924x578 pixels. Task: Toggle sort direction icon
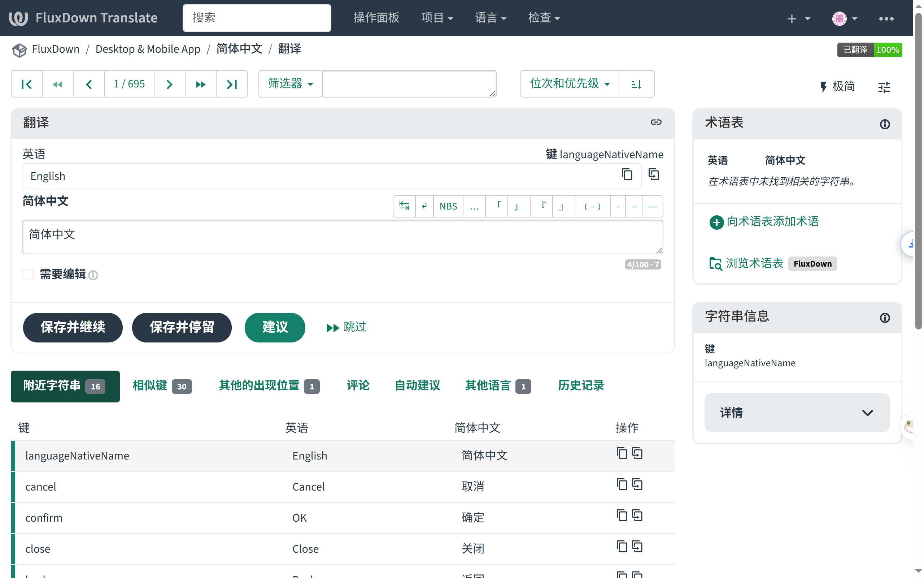tap(636, 84)
